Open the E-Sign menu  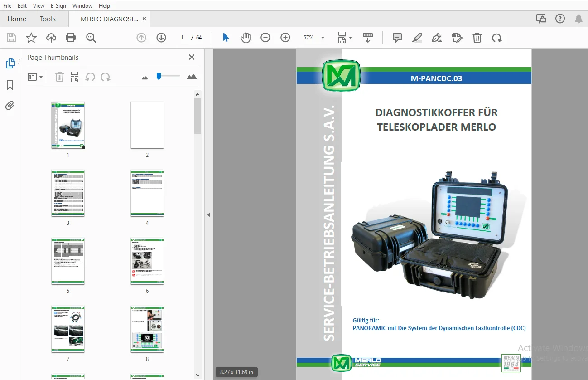pos(58,5)
